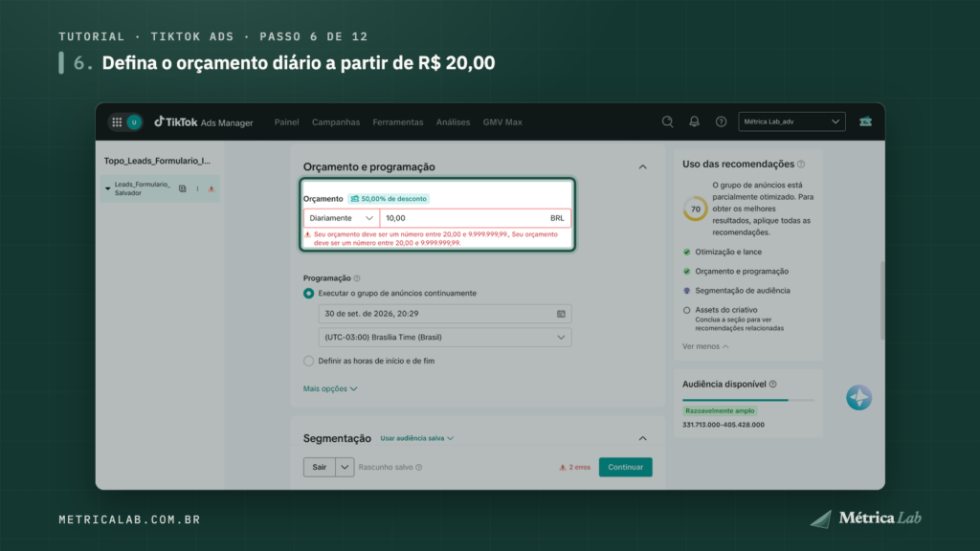Click the 2 erros link
Screen dimensions: 980x551
[x=574, y=467]
